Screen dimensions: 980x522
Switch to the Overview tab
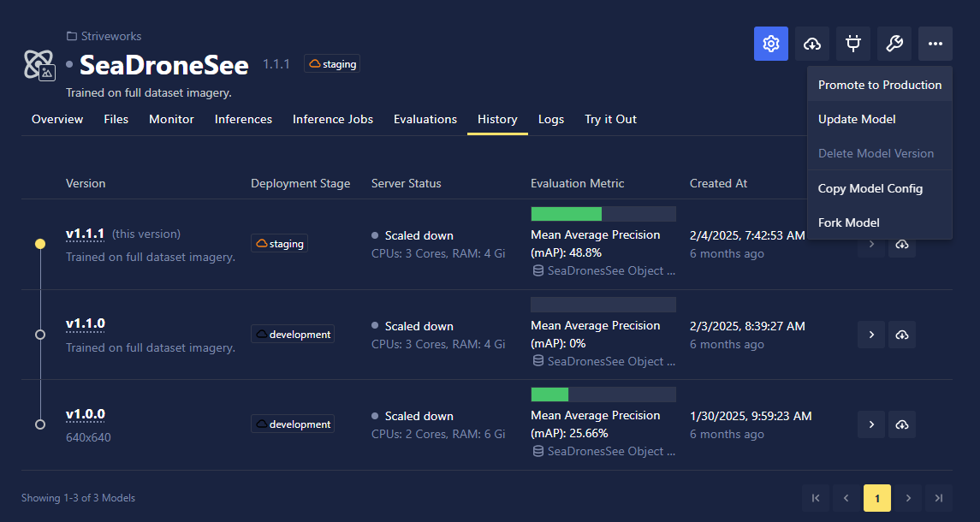click(x=57, y=120)
